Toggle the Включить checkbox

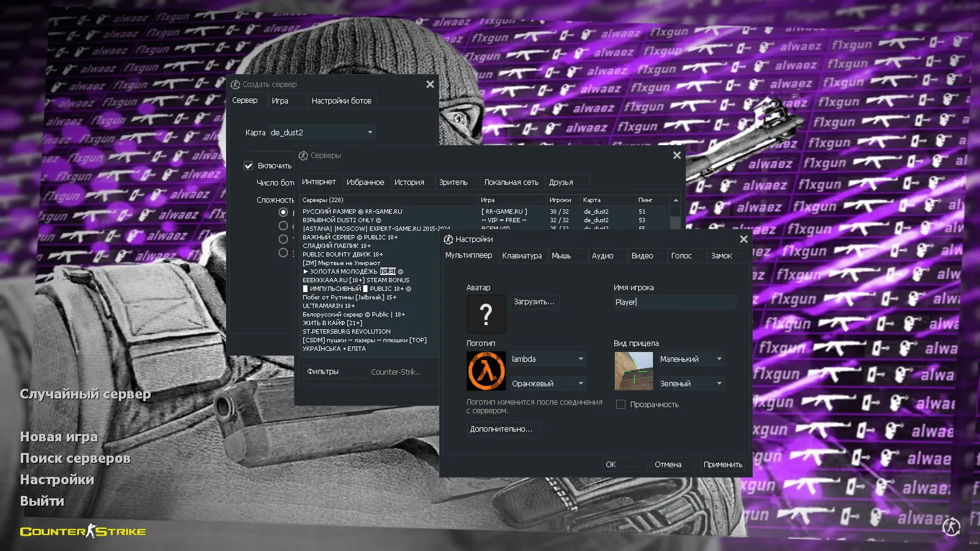248,165
